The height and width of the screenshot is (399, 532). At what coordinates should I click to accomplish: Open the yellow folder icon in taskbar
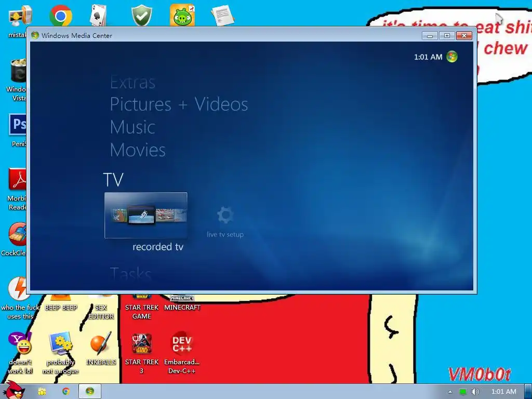(42, 392)
